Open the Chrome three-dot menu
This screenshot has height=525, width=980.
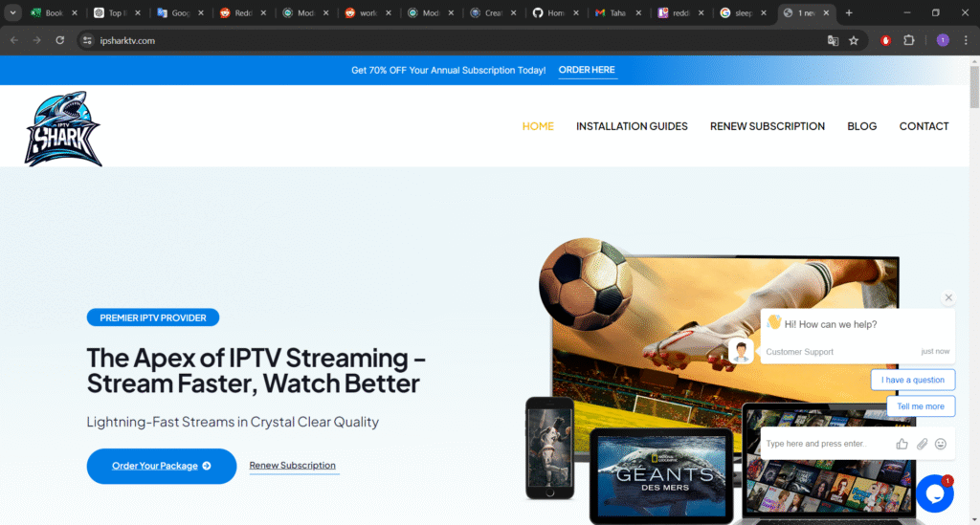965,40
